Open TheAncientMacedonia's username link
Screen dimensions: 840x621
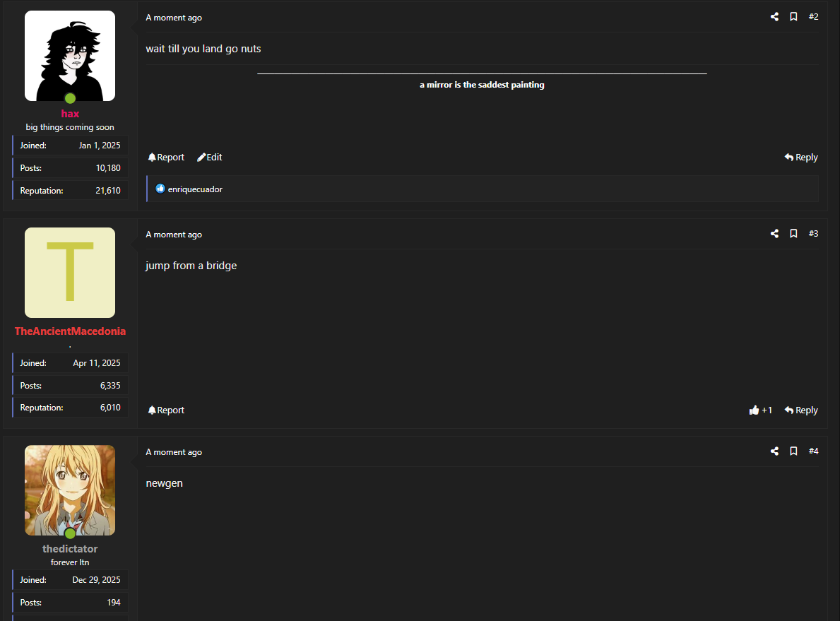[x=70, y=331]
